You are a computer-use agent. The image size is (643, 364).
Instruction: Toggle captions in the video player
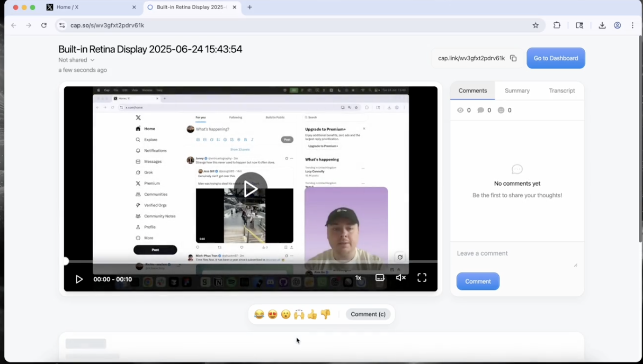(x=380, y=278)
